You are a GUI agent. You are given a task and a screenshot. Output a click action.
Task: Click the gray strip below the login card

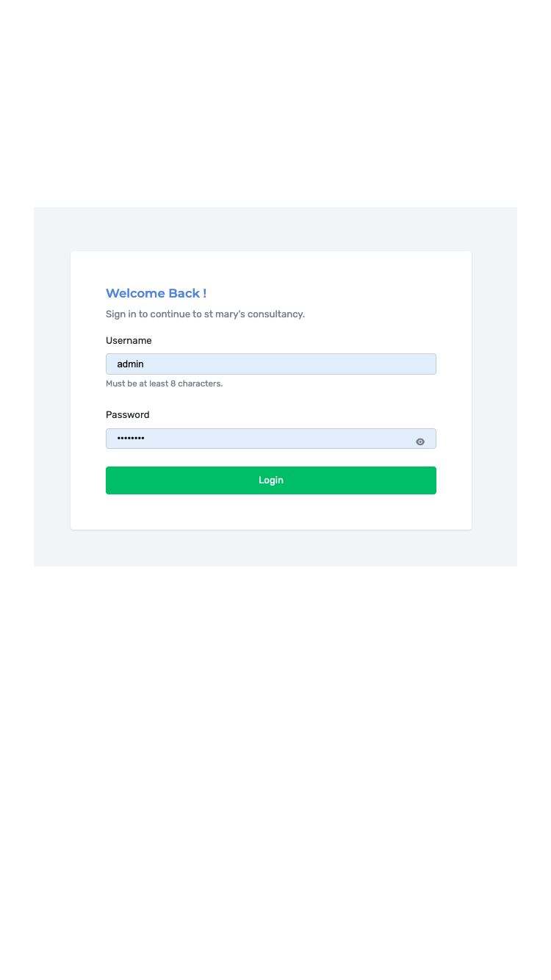click(x=271, y=548)
